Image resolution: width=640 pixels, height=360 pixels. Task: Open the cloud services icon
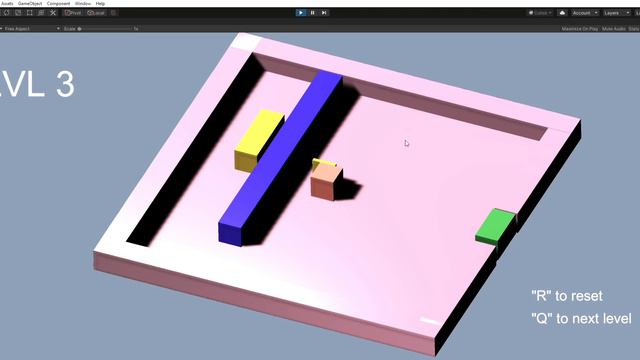pos(562,13)
